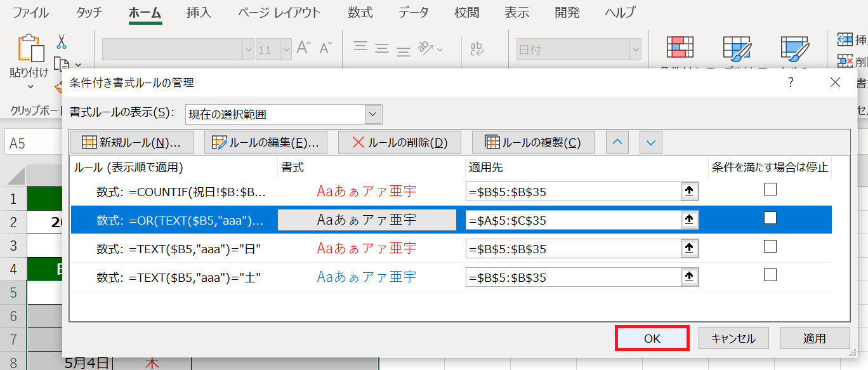Expand the font size dropdown
The height and width of the screenshot is (370, 868).
(x=286, y=50)
